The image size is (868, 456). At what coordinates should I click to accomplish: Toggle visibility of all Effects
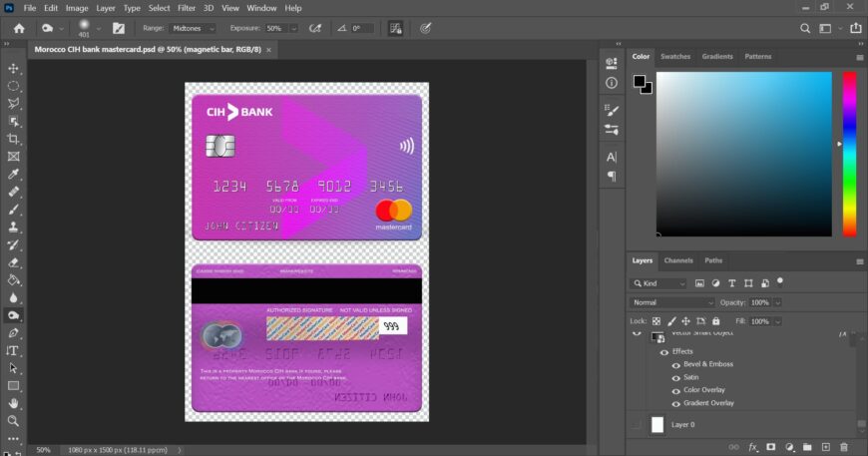[x=663, y=352]
